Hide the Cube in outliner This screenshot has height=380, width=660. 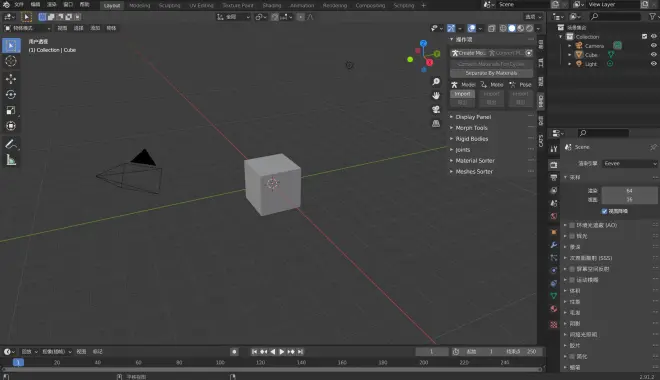click(653, 55)
